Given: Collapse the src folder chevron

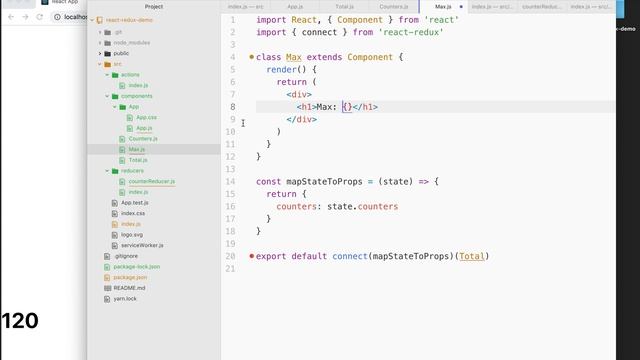Looking at the screenshot, I should coord(100,64).
